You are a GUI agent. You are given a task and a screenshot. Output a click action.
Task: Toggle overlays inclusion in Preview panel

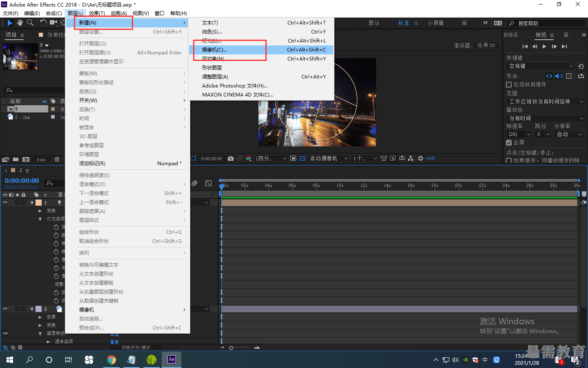(569, 76)
